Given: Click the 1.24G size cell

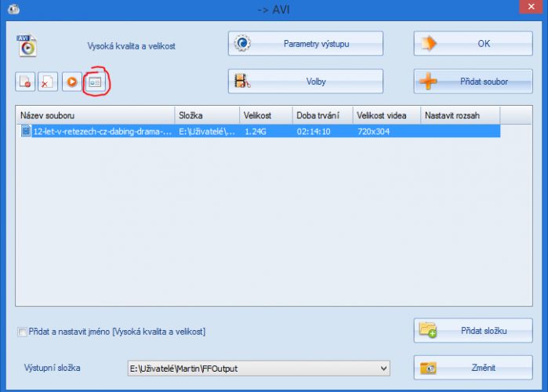Looking at the screenshot, I should 256,132.
